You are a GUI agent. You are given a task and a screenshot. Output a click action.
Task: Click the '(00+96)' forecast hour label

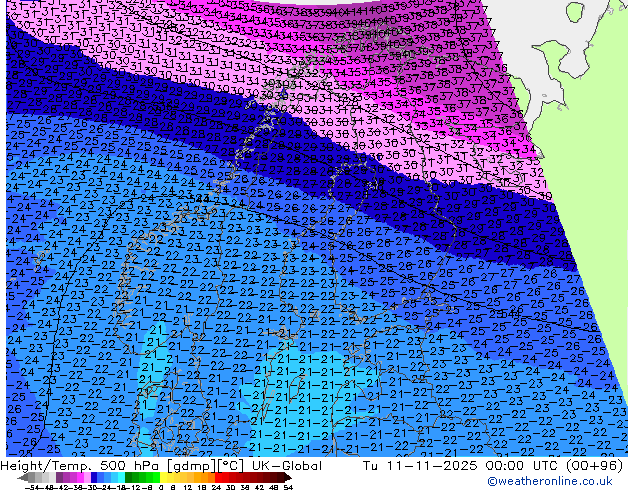point(594,466)
